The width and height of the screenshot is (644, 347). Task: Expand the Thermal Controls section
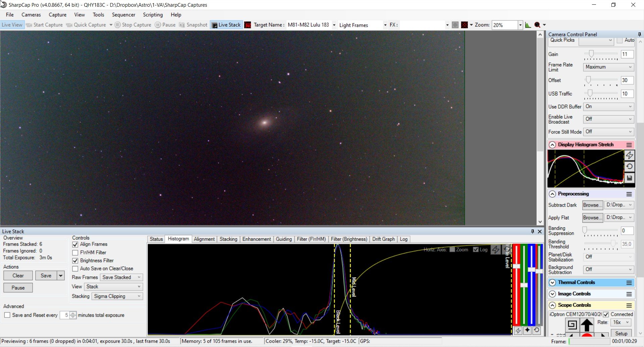point(552,283)
